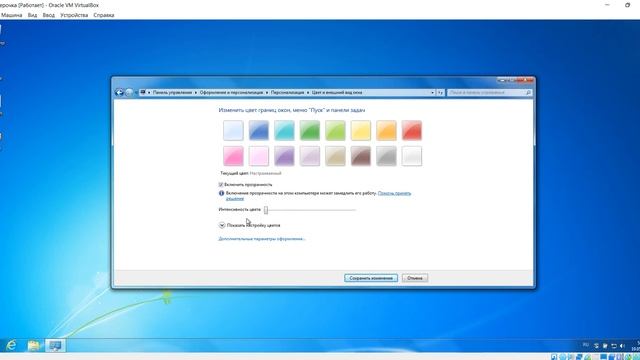640x360 pixels.
Task: Open address bar history dropdown
Action: (433, 93)
